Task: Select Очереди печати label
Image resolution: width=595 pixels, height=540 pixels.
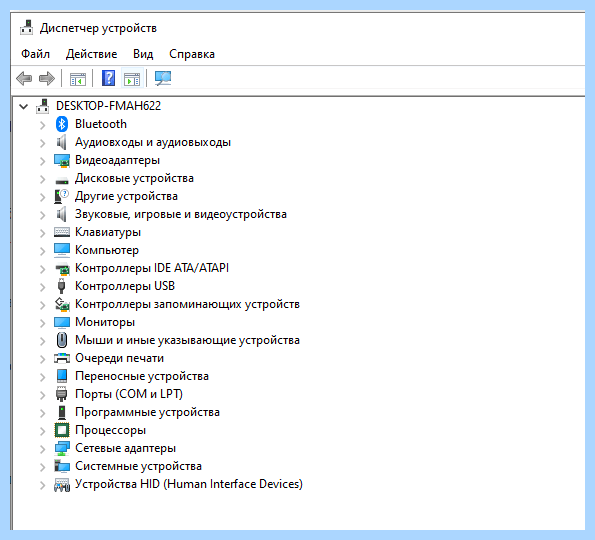Action: [x=120, y=358]
